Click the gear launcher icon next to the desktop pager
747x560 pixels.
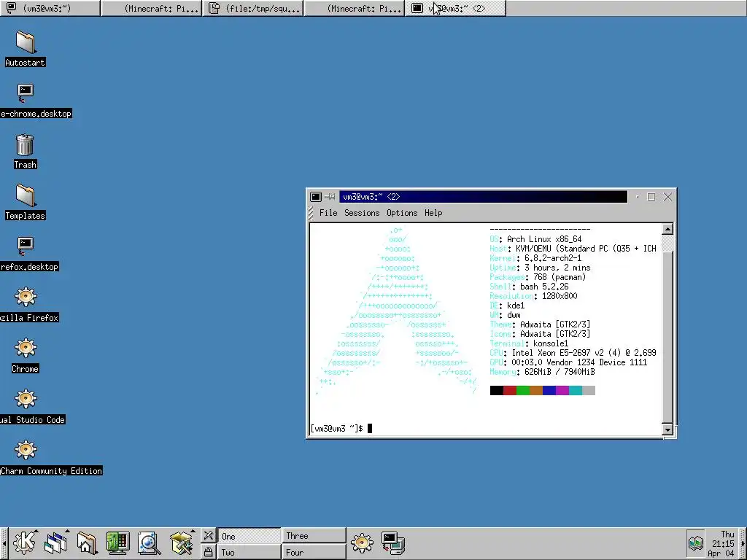[x=362, y=542]
